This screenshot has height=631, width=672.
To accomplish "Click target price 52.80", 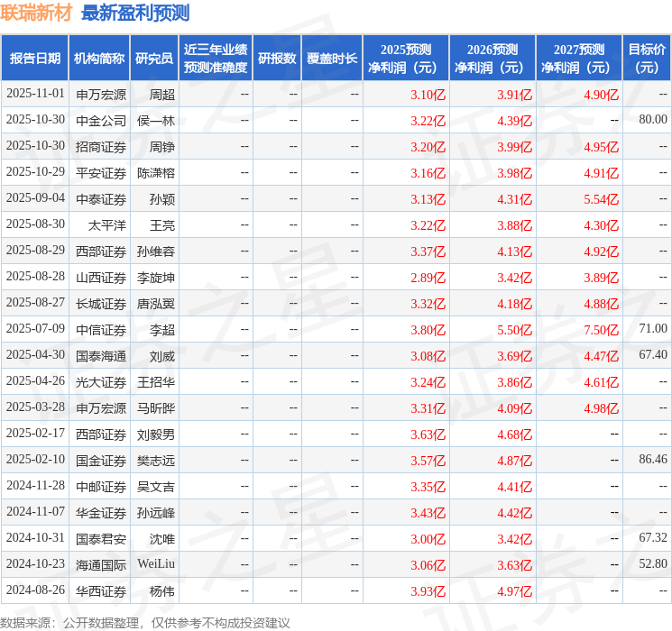I will click(x=653, y=563).
